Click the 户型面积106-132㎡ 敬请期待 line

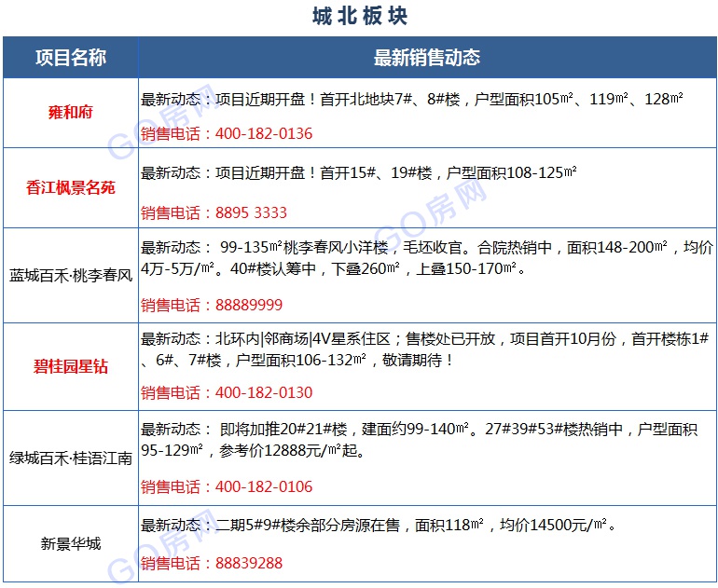pos(297,360)
